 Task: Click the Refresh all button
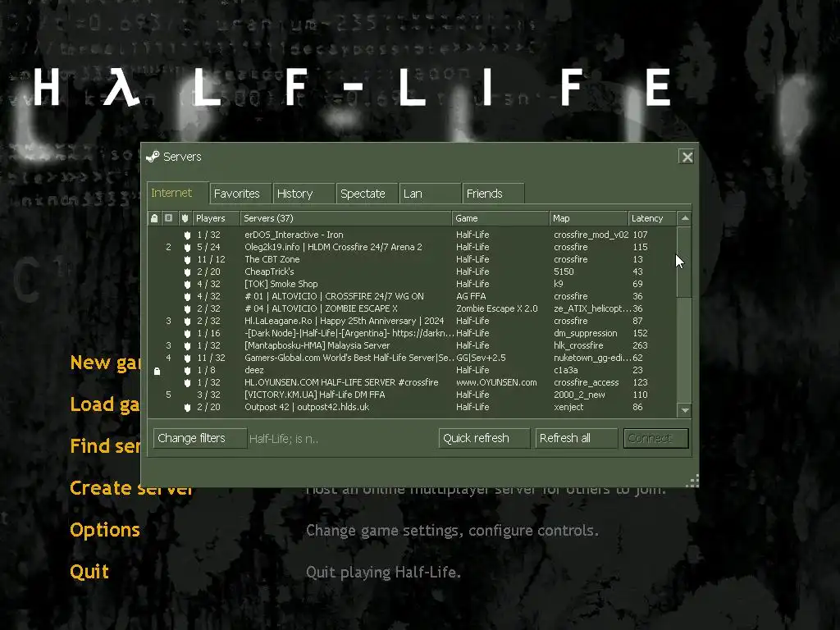point(577,438)
